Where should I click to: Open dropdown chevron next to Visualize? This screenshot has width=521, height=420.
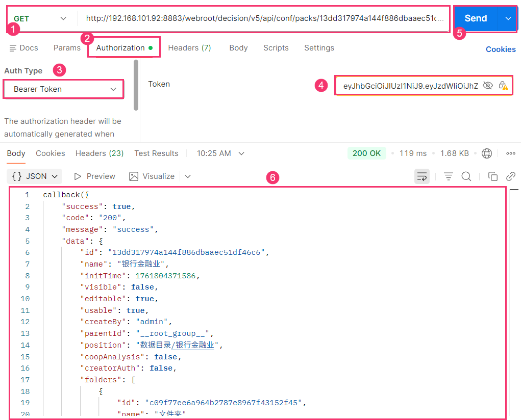pyautogui.click(x=188, y=176)
